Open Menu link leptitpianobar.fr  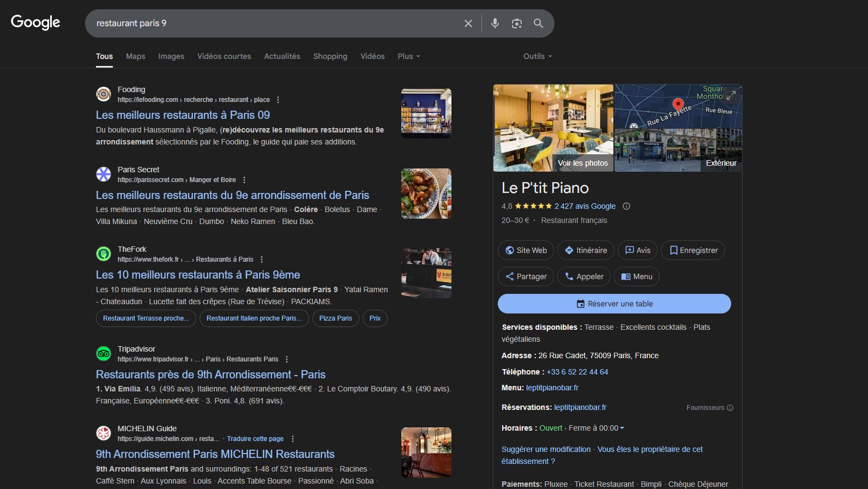552,388
